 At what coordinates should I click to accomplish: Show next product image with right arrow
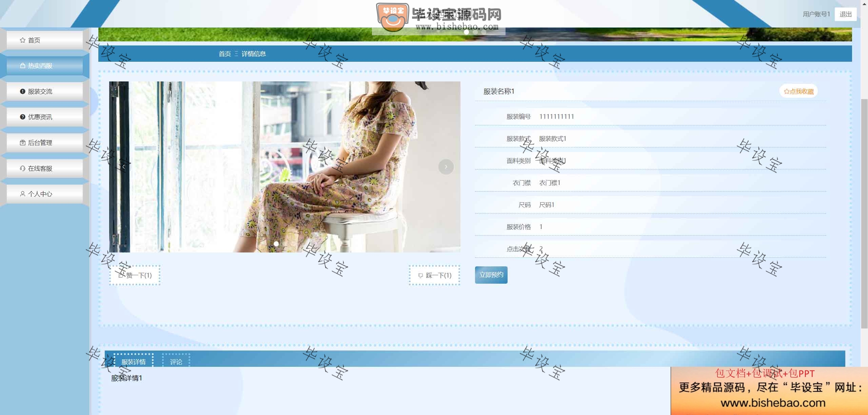pyautogui.click(x=446, y=167)
